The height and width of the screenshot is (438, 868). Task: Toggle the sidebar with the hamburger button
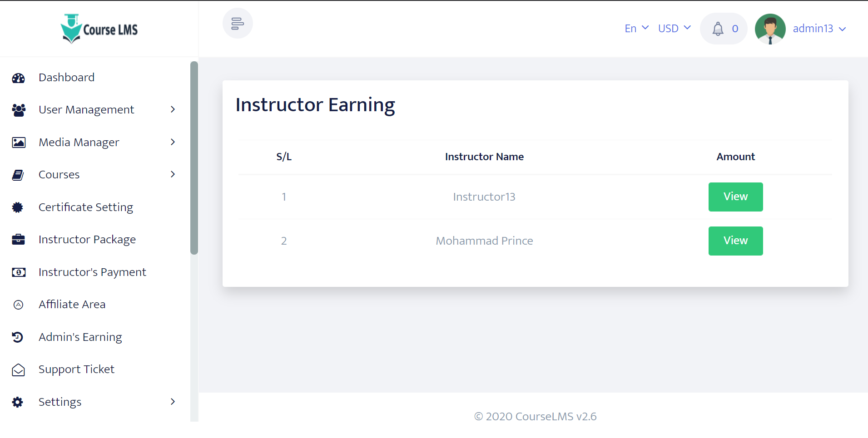237,23
